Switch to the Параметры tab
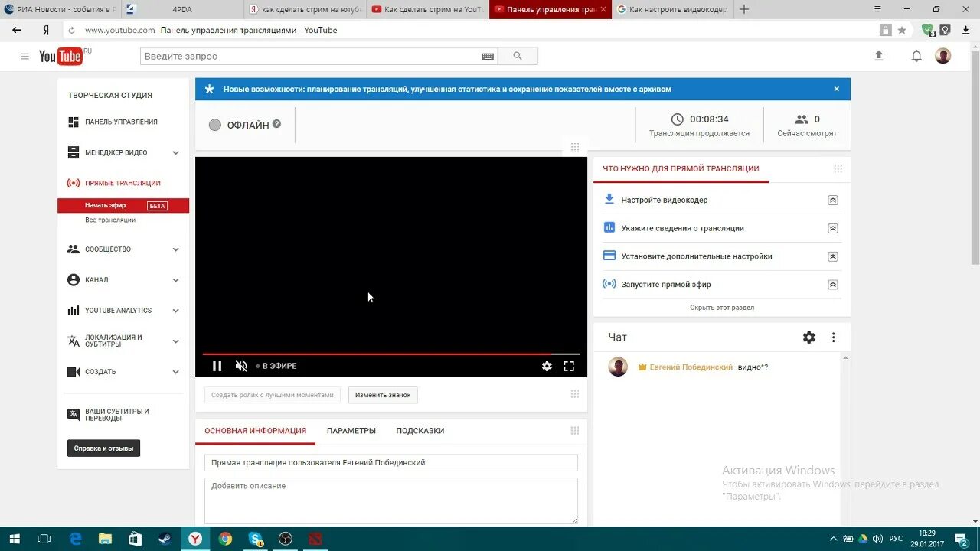The height and width of the screenshot is (551, 980). (351, 431)
